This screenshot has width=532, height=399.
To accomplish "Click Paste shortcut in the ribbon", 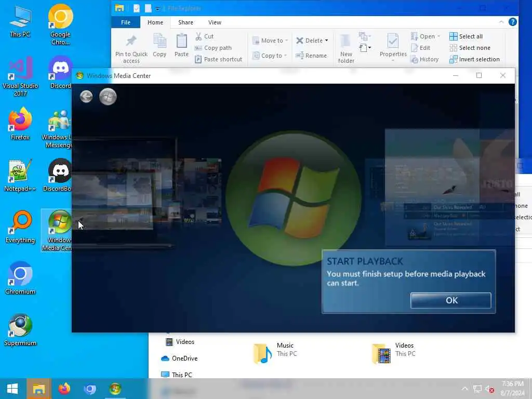I will click(219, 59).
